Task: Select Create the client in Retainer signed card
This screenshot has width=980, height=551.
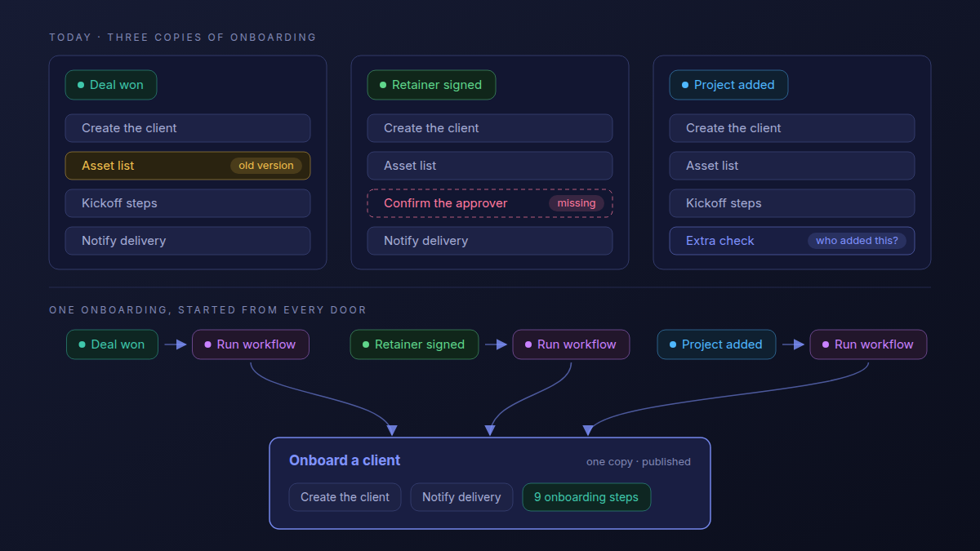Action: pyautogui.click(x=490, y=128)
